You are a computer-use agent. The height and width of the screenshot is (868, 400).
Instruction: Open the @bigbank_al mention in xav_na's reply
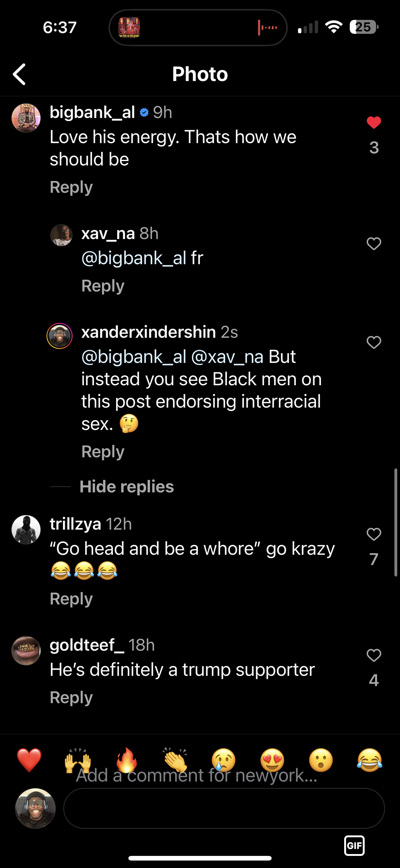click(x=134, y=258)
